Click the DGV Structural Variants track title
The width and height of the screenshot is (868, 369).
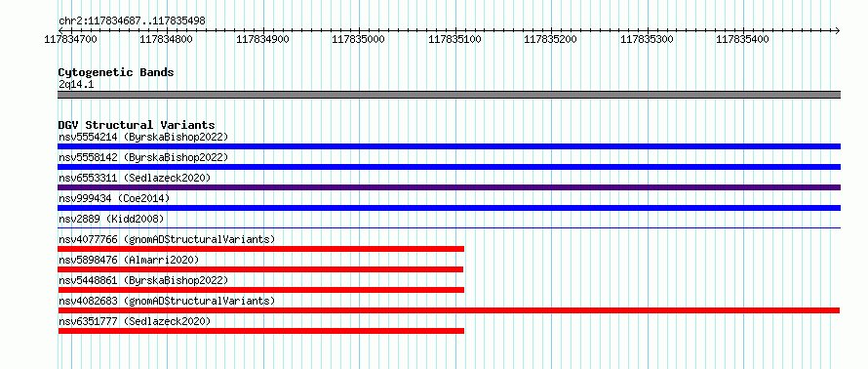coord(137,125)
